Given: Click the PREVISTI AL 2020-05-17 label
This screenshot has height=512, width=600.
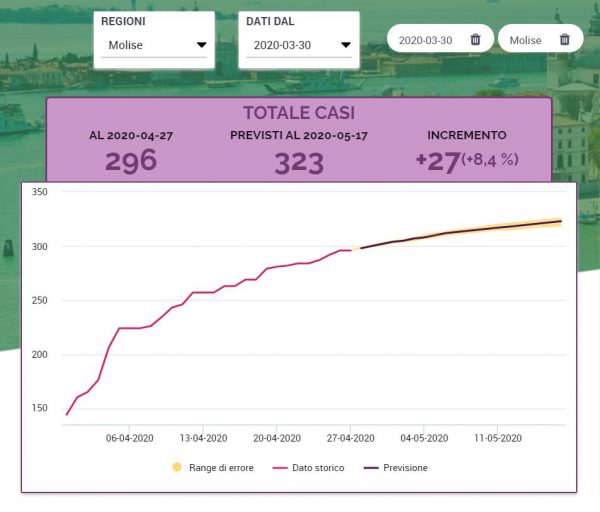Looking at the screenshot, I should pyautogui.click(x=298, y=135).
